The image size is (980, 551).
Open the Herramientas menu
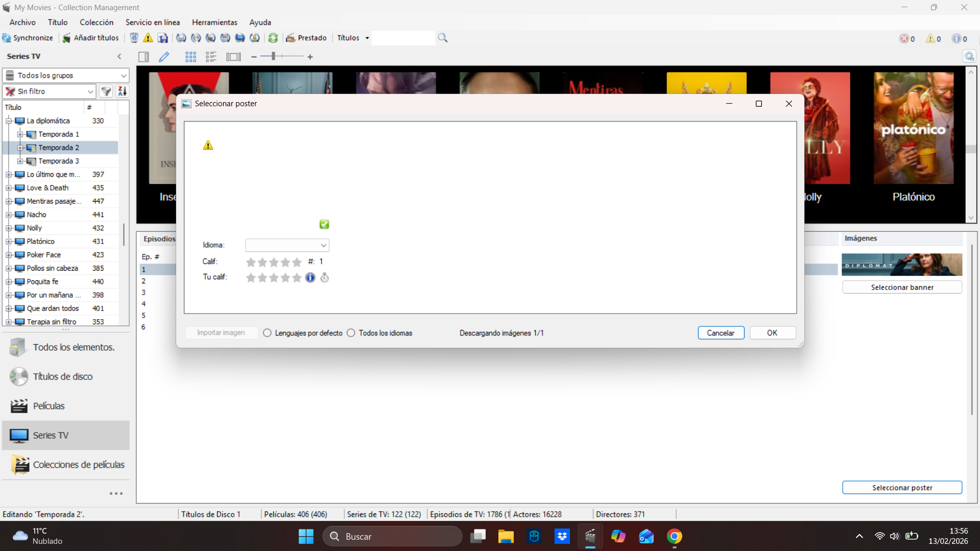click(x=214, y=22)
